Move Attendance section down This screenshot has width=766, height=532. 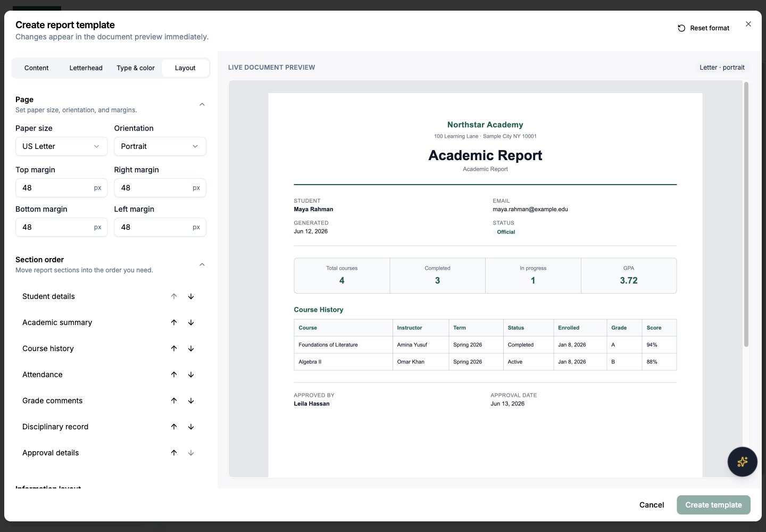point(191,375)
